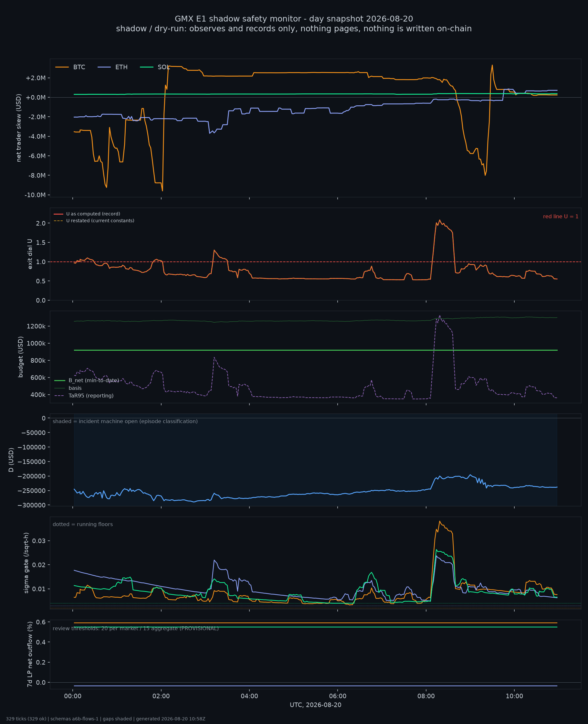
Task: Click the '400k' budget tick label
Action: click(38, 395)
